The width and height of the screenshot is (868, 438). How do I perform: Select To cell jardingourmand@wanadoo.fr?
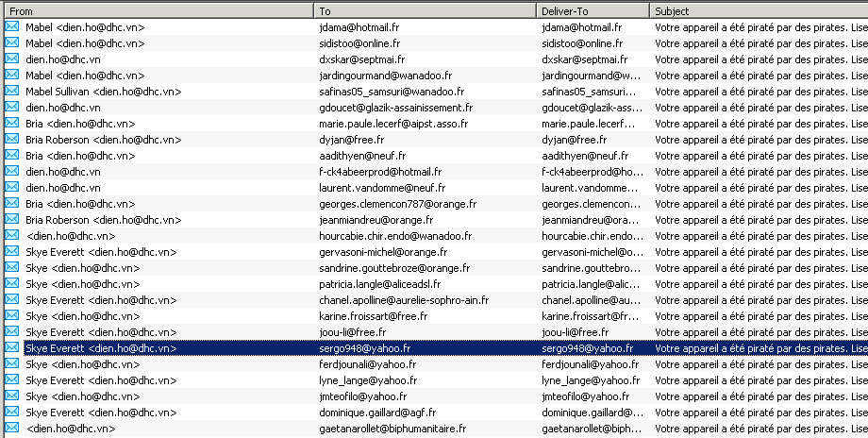pos(385,76)
